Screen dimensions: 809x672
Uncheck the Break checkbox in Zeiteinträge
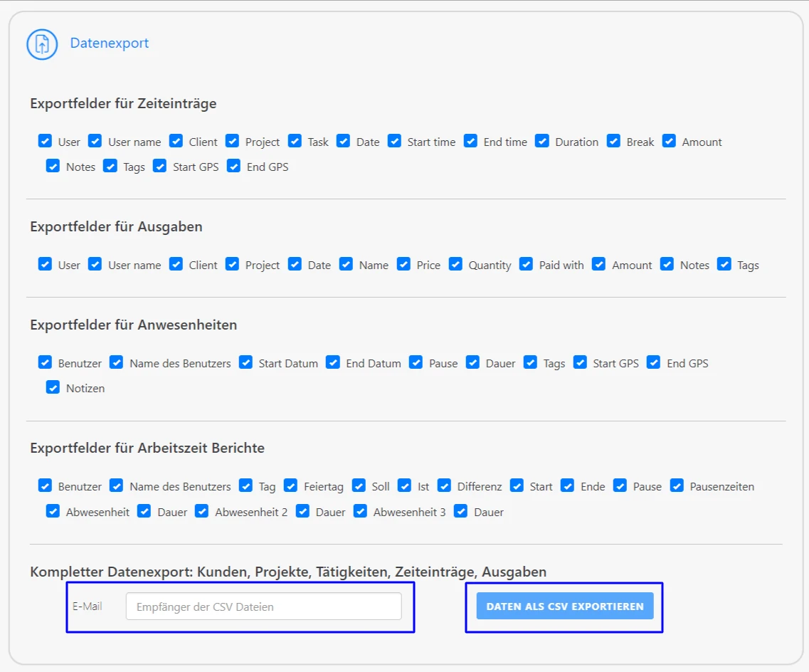coord(613,141)
